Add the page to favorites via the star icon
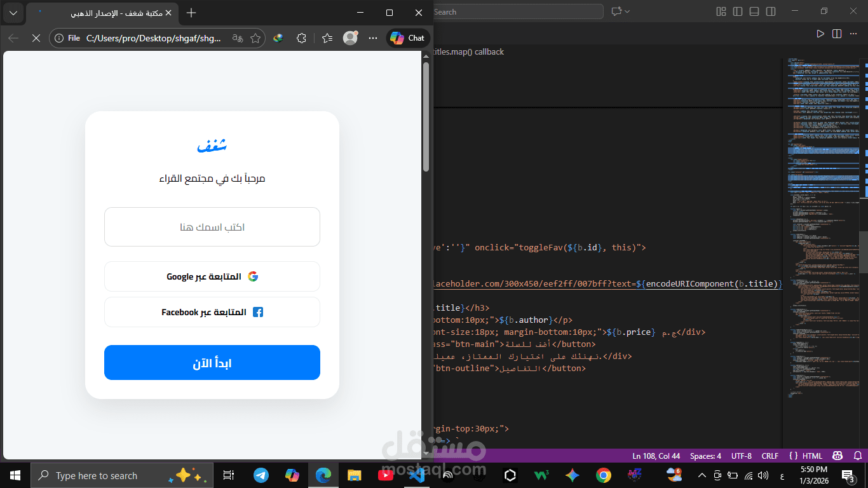868x488 pixels. pyautogui.click(x=256, y=38)
